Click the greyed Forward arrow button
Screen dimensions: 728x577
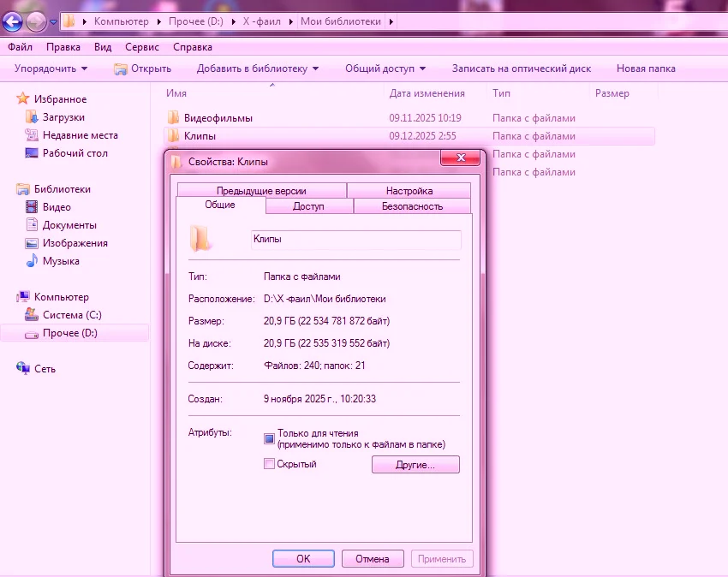(x=36, y=21)
